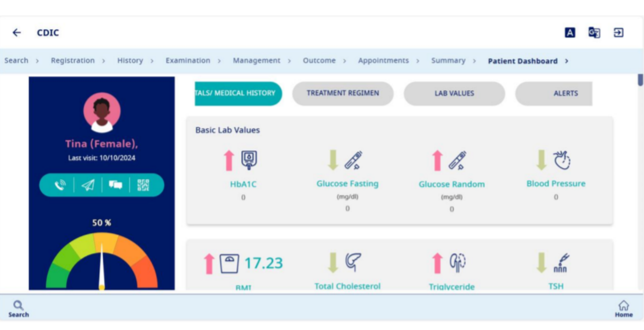Click the QR code icon on patient card
The width and height of the screenshot is (644, 330).
(x=143, y=185)
